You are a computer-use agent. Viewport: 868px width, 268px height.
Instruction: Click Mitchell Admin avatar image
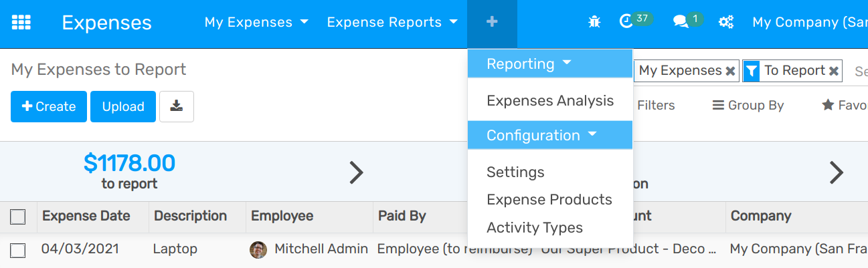point(258,249)
